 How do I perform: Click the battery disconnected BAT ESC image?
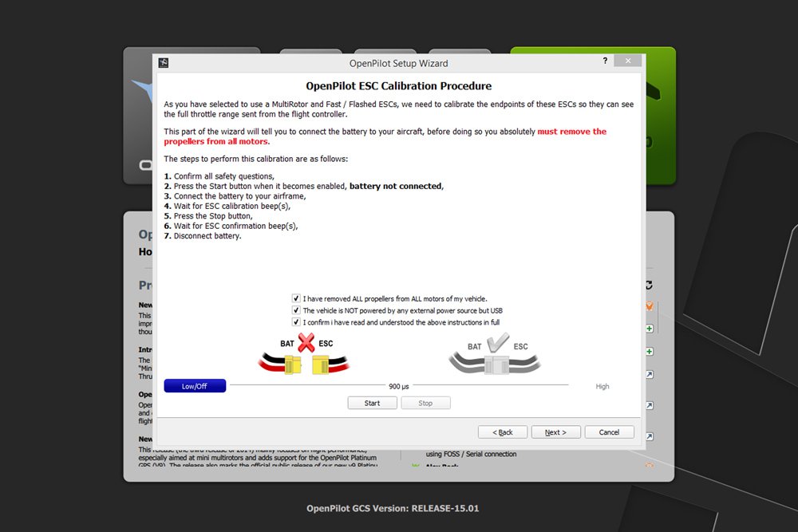[304, 354]
